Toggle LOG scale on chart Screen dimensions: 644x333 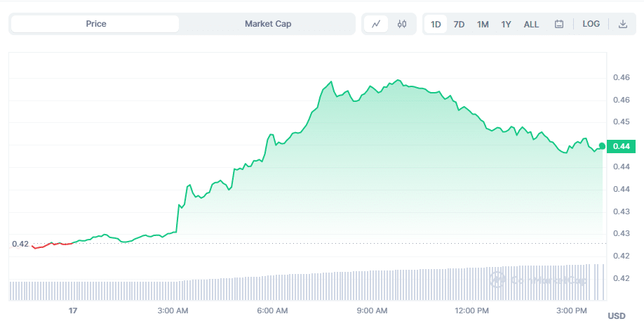coord(591,24)
